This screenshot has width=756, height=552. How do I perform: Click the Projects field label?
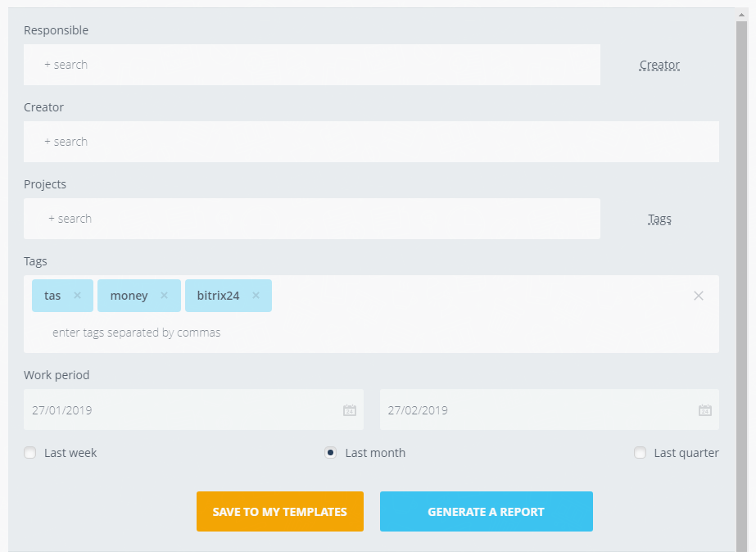point(45,184)
